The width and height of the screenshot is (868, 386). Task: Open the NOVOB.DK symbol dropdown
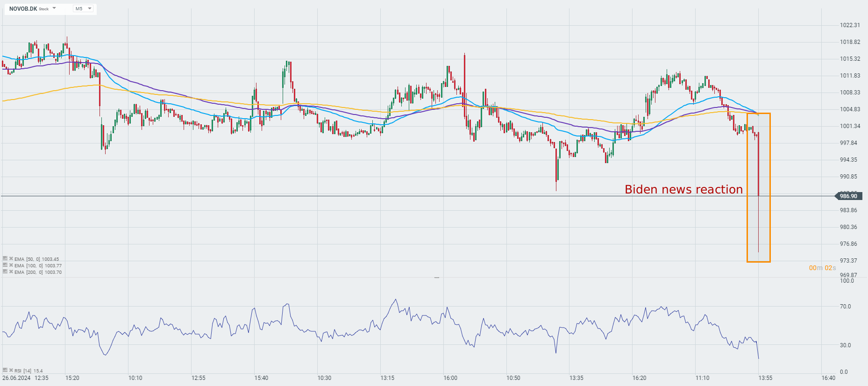click(x=54, y=8)
